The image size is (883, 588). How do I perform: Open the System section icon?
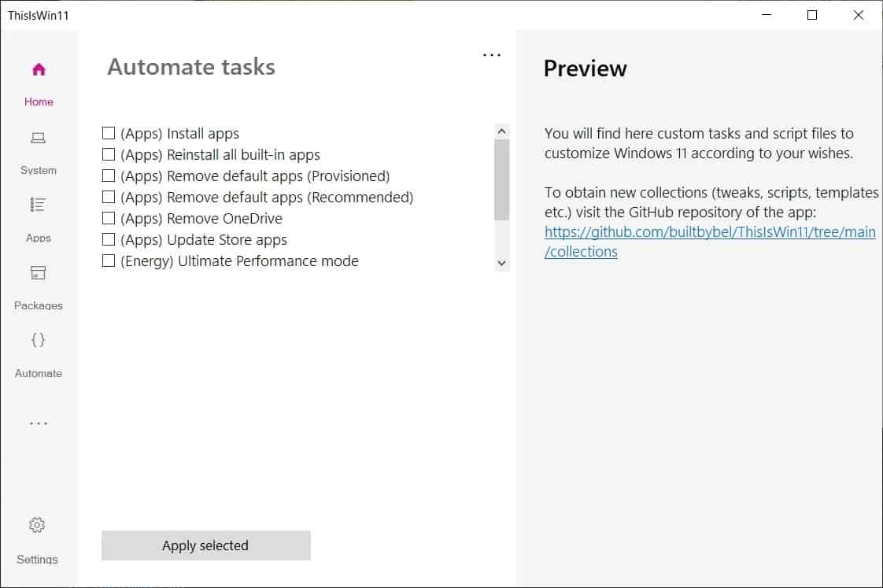click(x=38, y=138)
